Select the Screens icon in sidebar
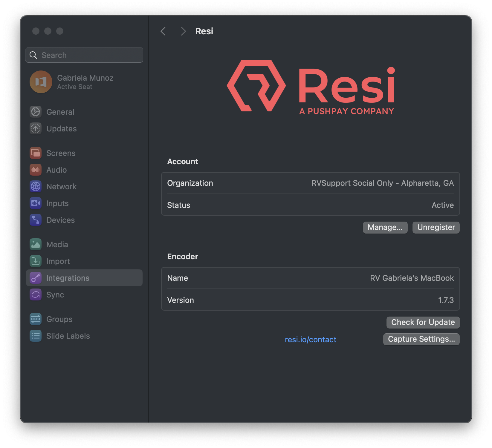Image resolution: width=492 pixels, height=448 pixels. click(x=36, y=153)
